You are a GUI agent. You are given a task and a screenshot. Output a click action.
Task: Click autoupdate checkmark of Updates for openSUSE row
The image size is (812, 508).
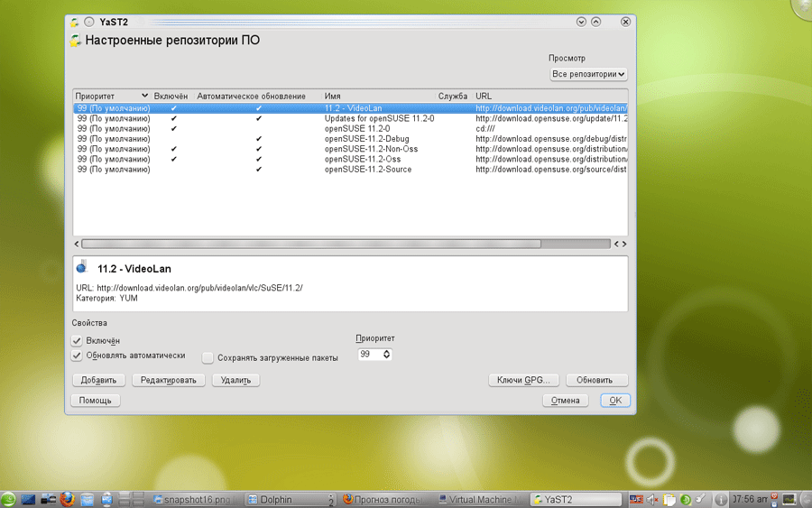click(x=258, y=118)
